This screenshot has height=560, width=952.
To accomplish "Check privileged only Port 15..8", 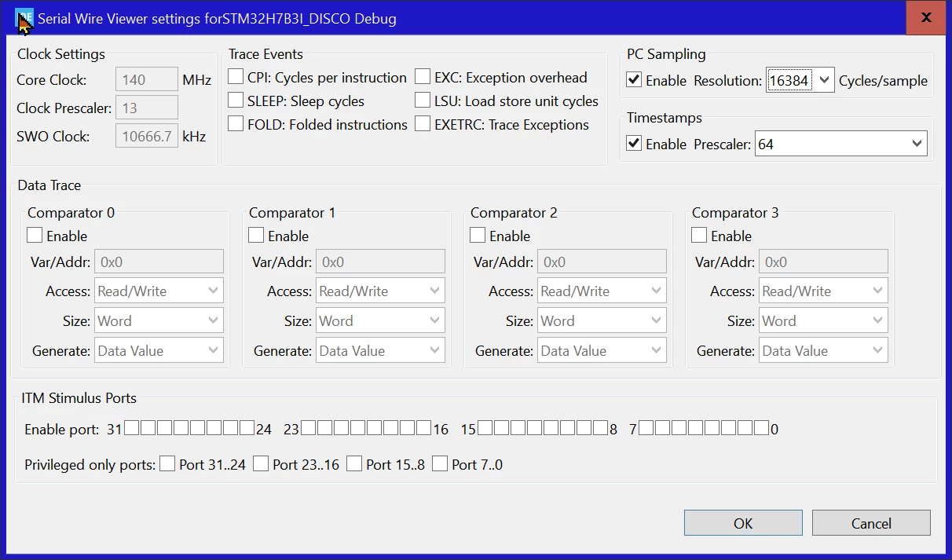I will (354, 463).
